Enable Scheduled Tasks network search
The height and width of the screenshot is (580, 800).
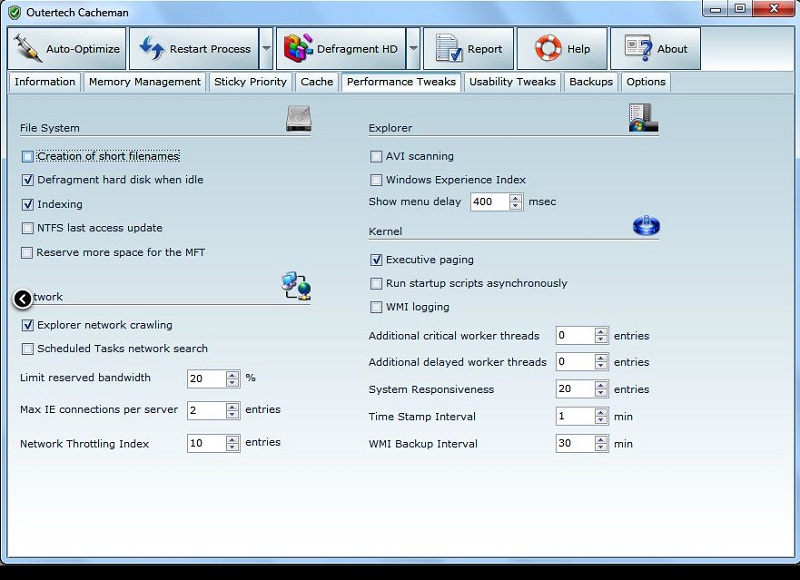28,349
